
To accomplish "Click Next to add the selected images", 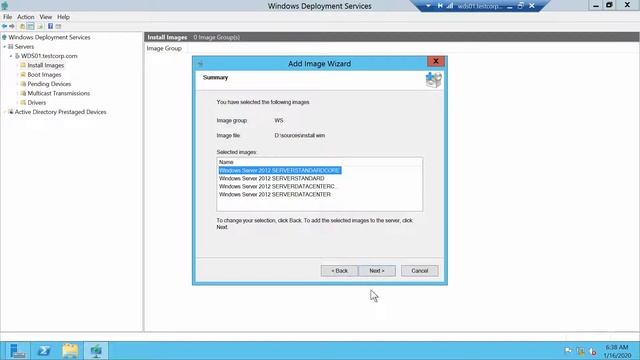I will tap(377, 271).
